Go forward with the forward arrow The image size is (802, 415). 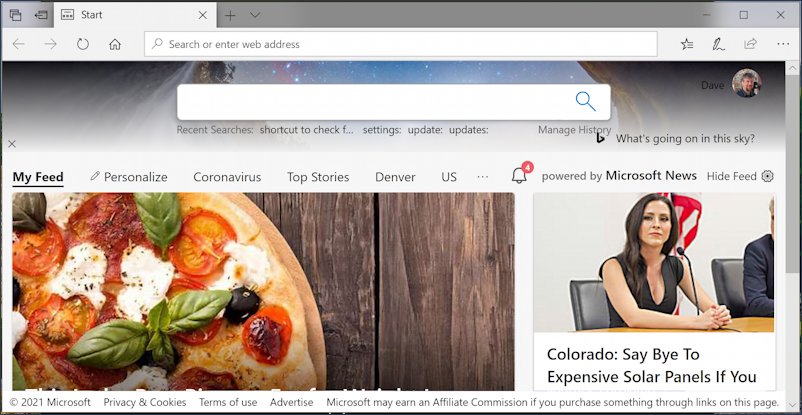tap(51, 44)
